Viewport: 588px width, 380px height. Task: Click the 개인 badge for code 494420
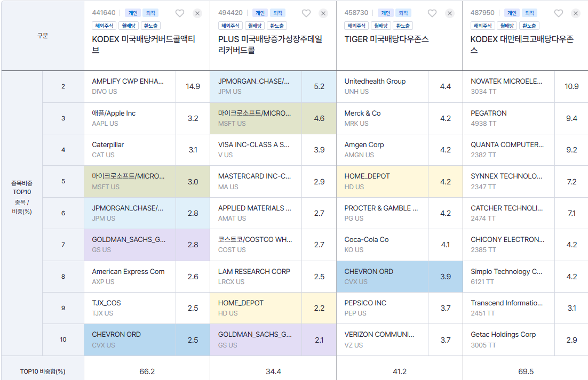click(260, 13)
